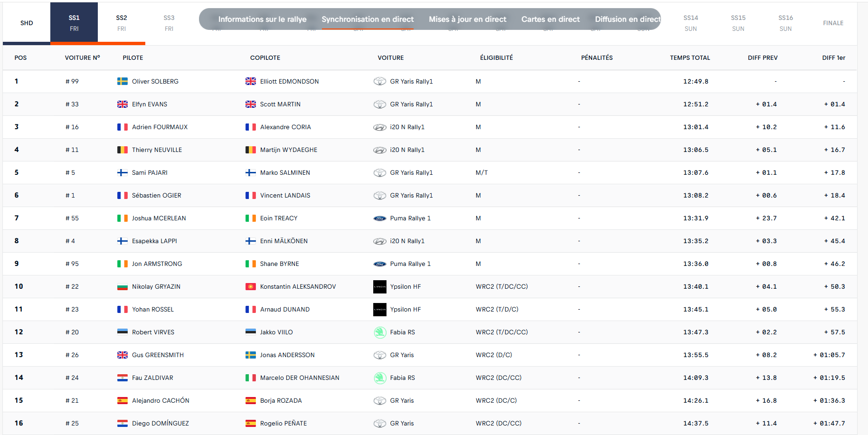This screenshot has height=435, width=868.
Task: Click Toyota logo in Solberg's row
Action: pyautogui.click(x=380, y=81)
